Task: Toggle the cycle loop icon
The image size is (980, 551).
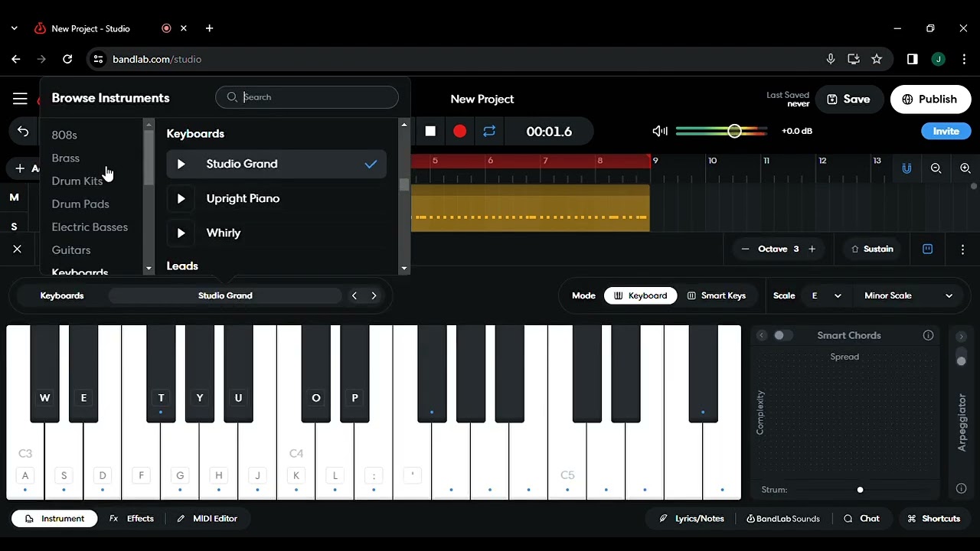Action: (x=489, y=132)
